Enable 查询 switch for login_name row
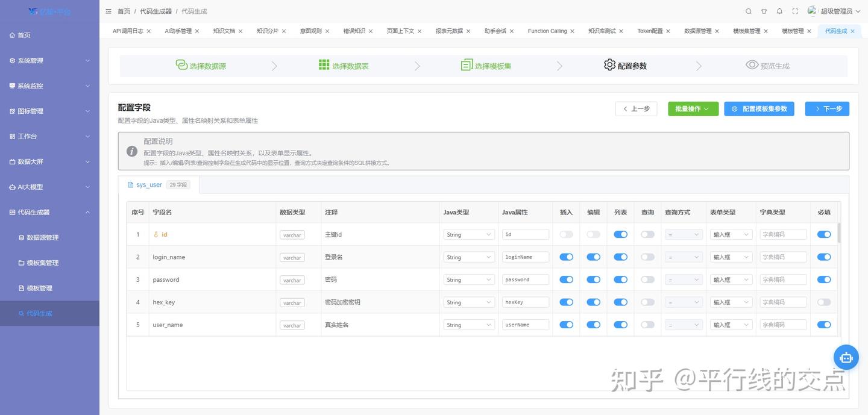The width and height of the screenshot is (868, 415). tap(647, 257)
